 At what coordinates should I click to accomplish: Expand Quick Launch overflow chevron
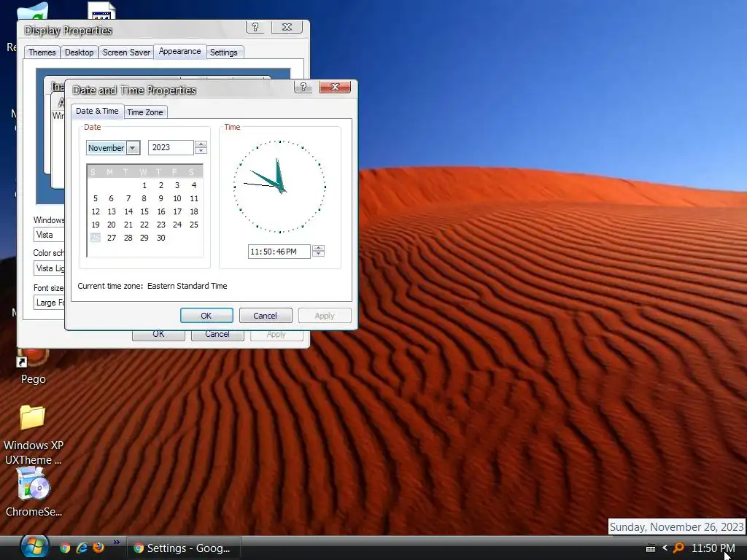[117, 542]
